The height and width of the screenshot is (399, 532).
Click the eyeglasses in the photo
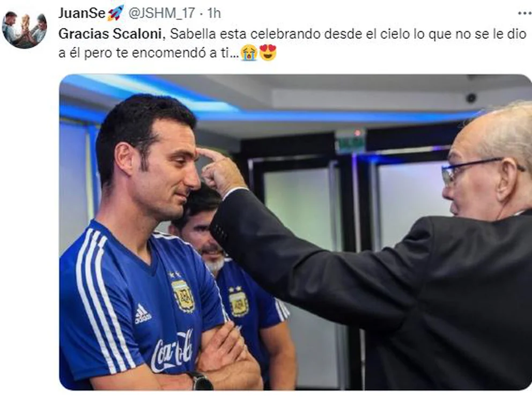pos(482,171)
